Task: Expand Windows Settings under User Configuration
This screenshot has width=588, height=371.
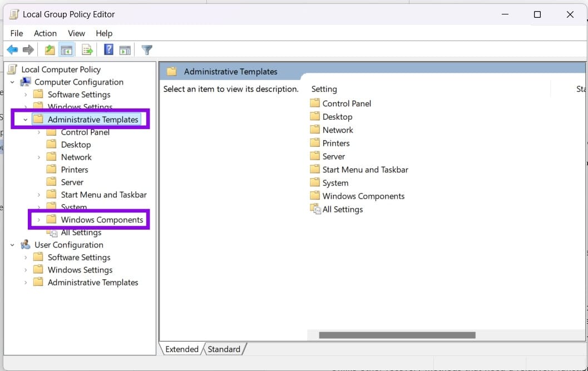Action: click(x=26, y=270)
